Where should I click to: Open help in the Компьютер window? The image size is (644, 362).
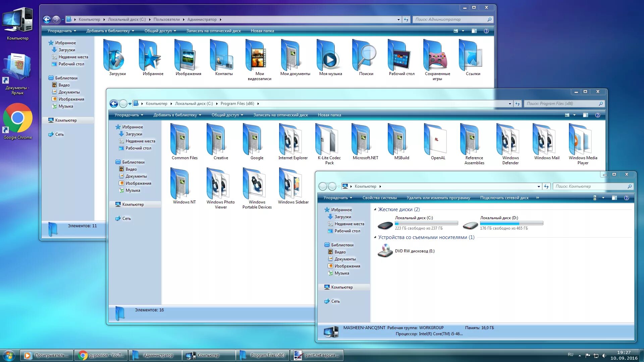(x=626, y=198)
